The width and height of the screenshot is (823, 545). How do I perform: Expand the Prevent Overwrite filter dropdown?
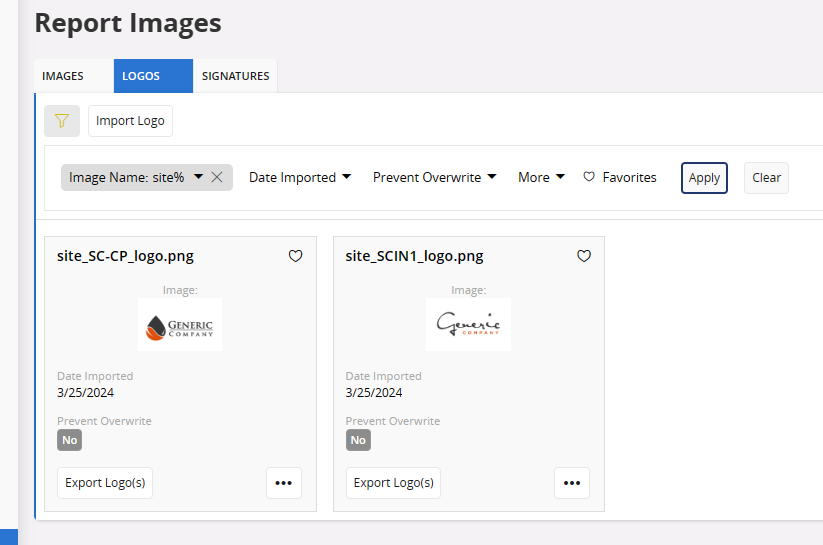pos(434,177)
